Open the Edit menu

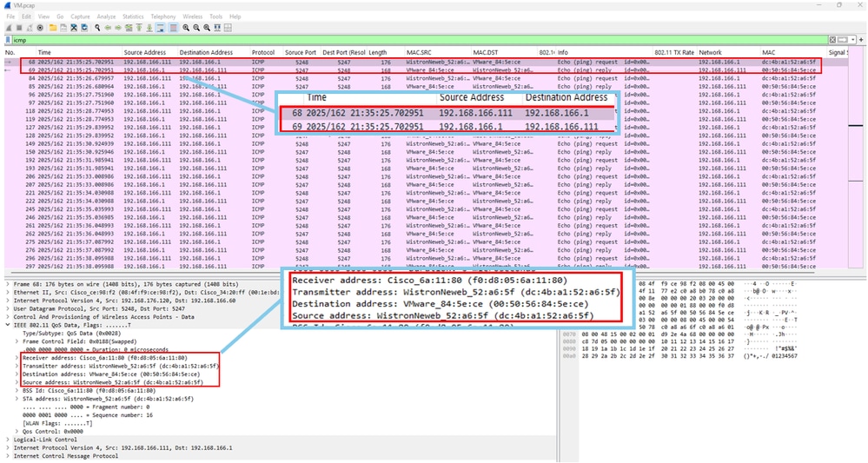coord(27,17)
